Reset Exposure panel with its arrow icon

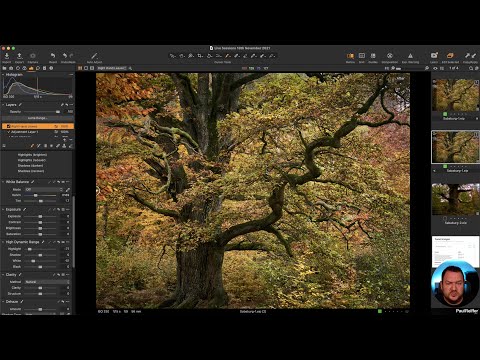(x=59, y=209)
